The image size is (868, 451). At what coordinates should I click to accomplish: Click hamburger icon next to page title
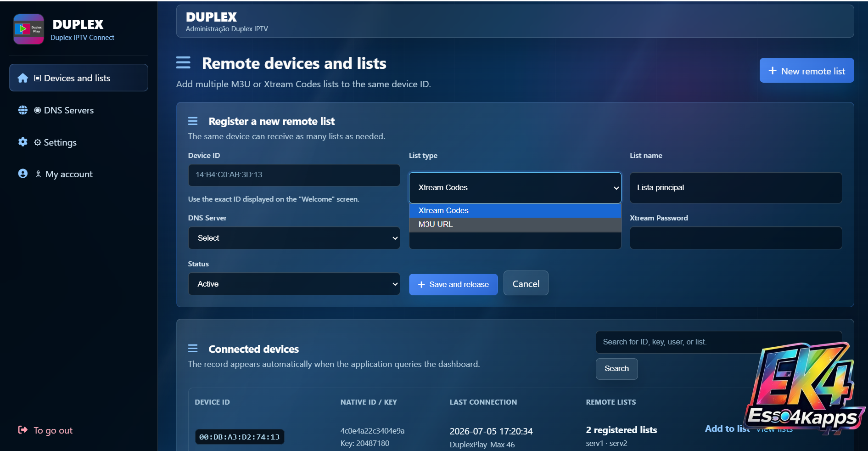(183, 62)
